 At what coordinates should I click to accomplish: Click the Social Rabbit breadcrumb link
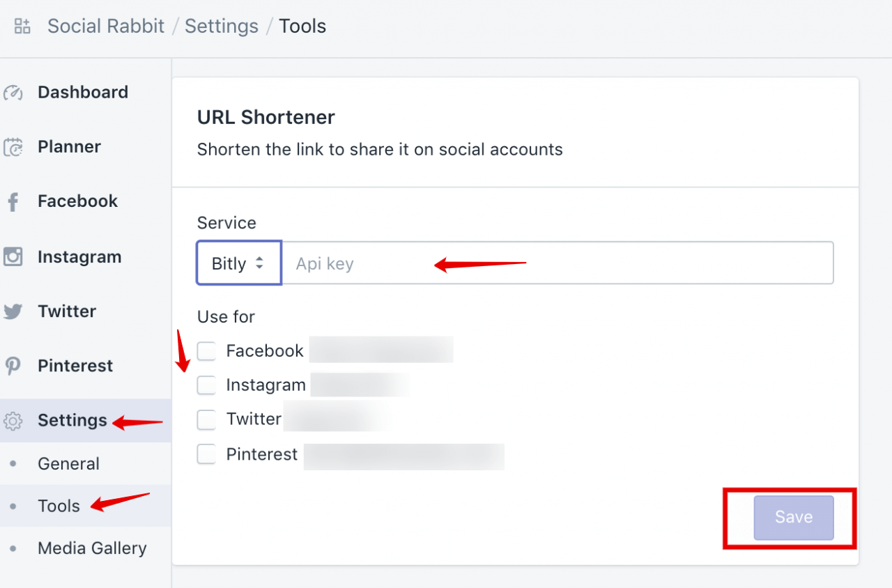tap(106, 26)
